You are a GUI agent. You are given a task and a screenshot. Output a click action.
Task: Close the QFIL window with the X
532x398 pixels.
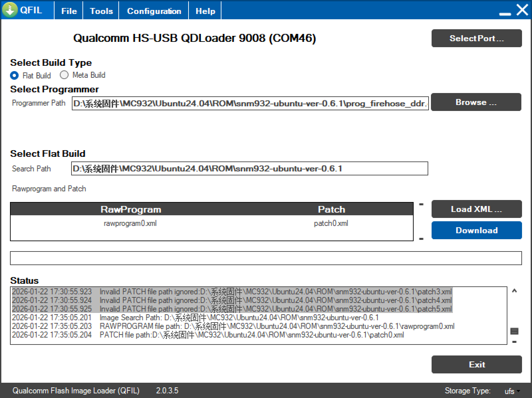(522, 10)
